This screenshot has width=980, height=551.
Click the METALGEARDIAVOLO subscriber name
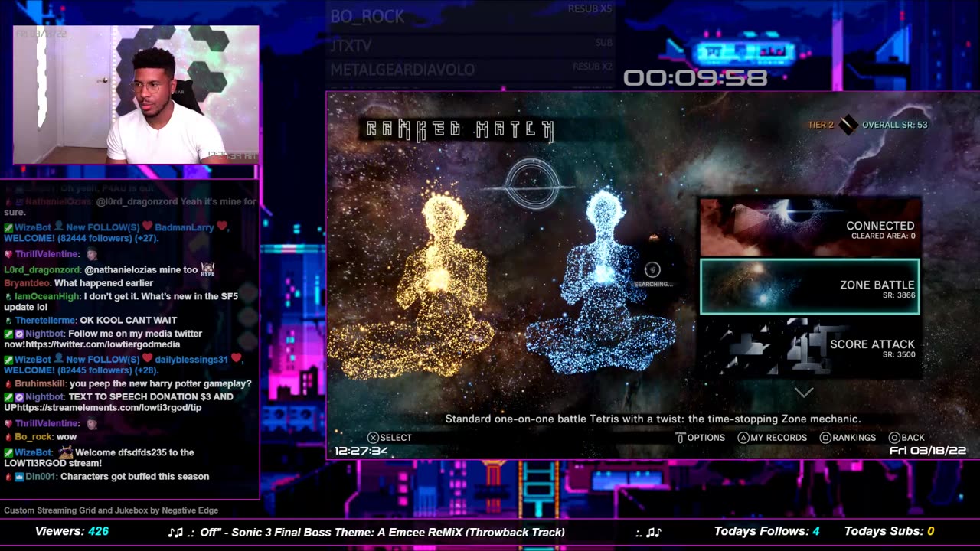tap(402, 70)
